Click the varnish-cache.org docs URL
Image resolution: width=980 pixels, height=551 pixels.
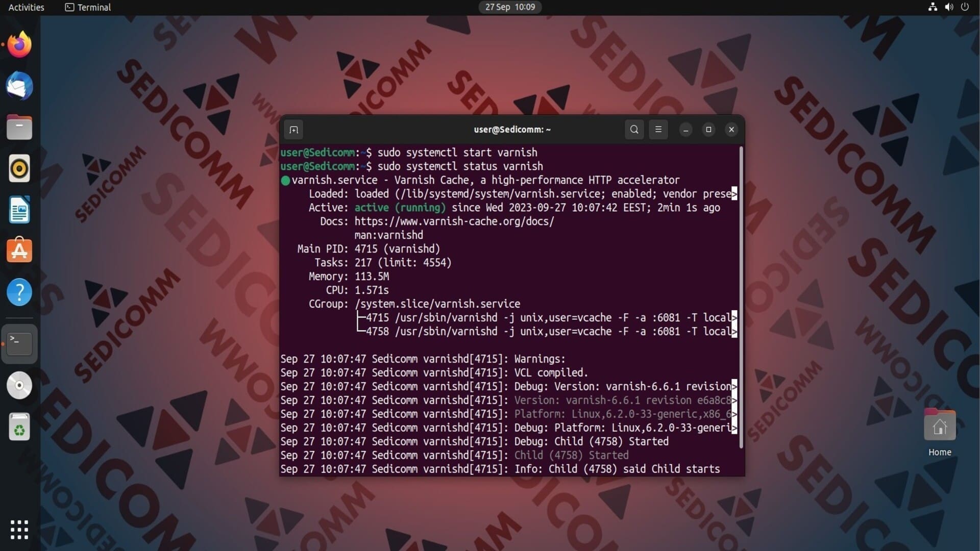point(454,221)
